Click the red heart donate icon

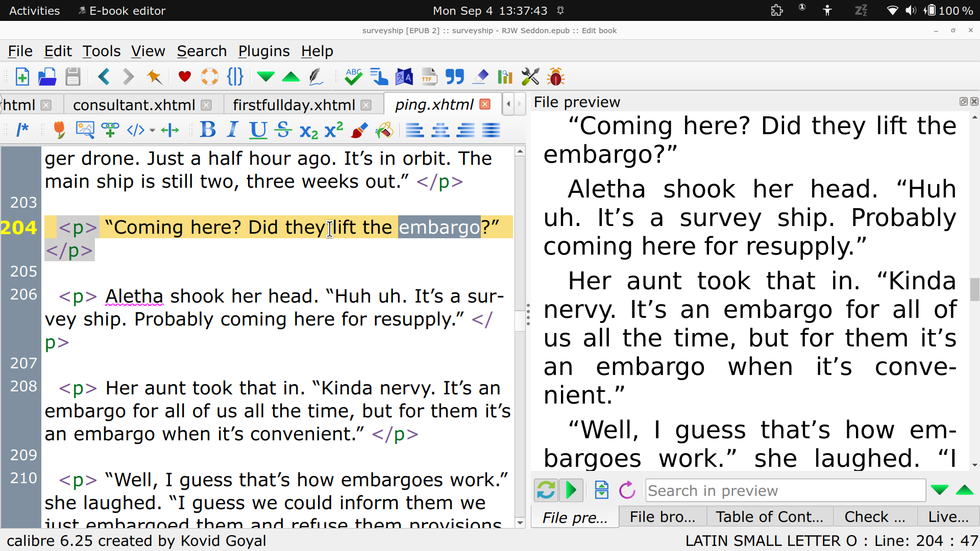click(x=184, y=77)
